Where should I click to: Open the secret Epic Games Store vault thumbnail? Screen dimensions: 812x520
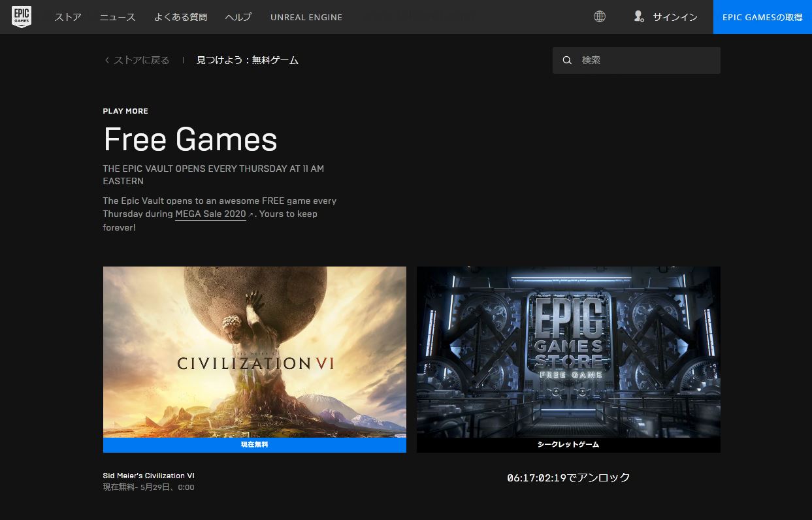[x=568, y=352]
